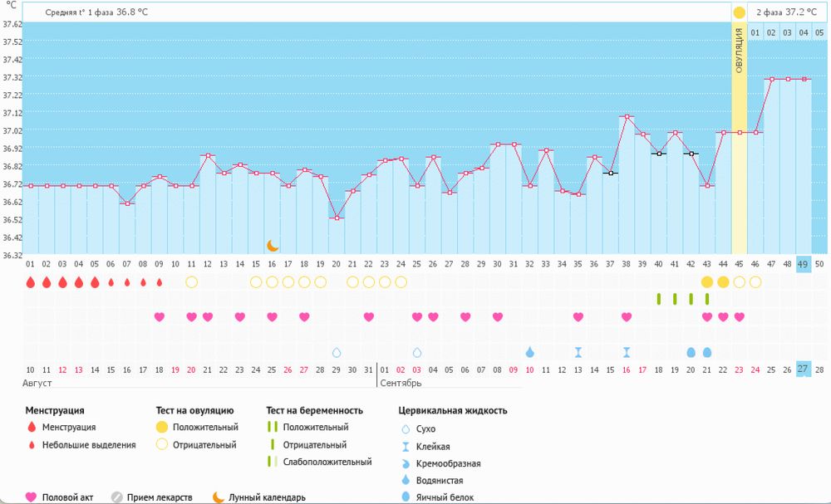Click the dry cervical fluid drop on day 20
Screen dimensions: 831x504
337,352
